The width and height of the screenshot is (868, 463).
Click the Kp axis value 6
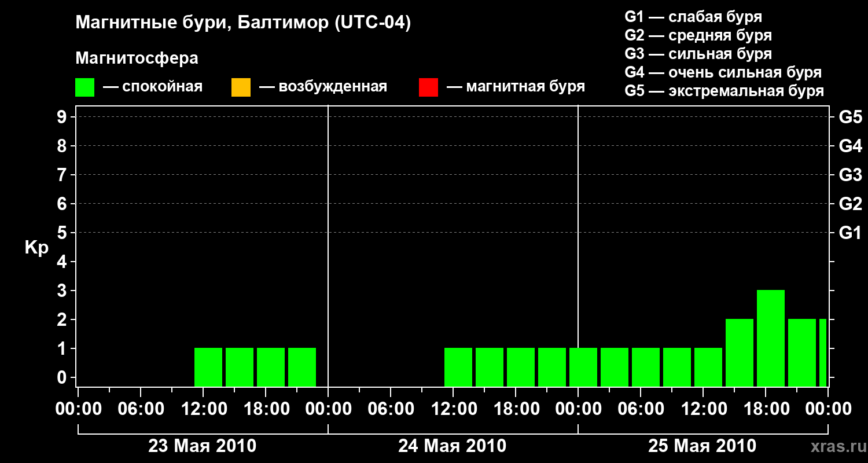pyautogui.click(x=63, y=204)
